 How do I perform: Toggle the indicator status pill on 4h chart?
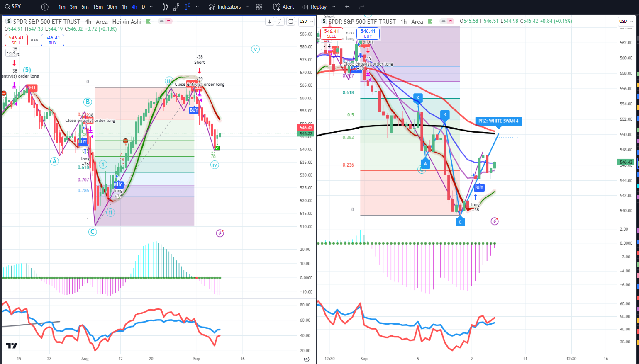click(x=166, y=21)
